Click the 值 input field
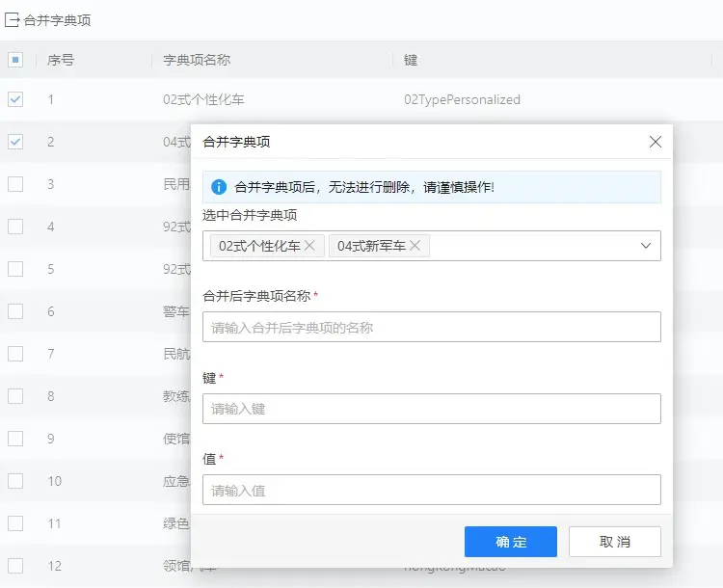Image resolution: width=723 pixels, height=588 pixels. [431, 490]
